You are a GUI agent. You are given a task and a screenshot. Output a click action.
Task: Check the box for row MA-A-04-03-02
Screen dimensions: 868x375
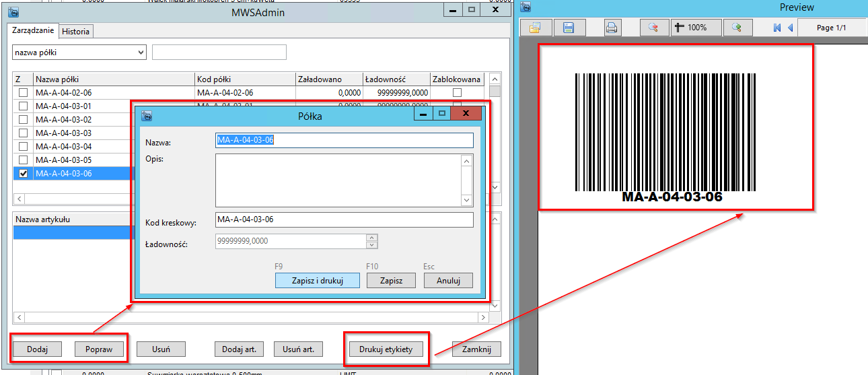(x=24, y=120)
